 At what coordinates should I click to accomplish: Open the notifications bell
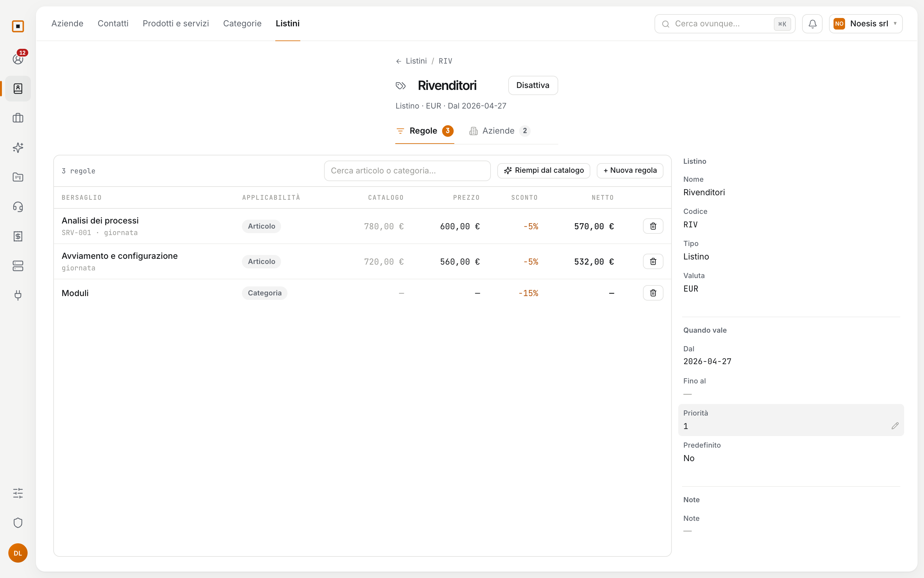(812, 24)
